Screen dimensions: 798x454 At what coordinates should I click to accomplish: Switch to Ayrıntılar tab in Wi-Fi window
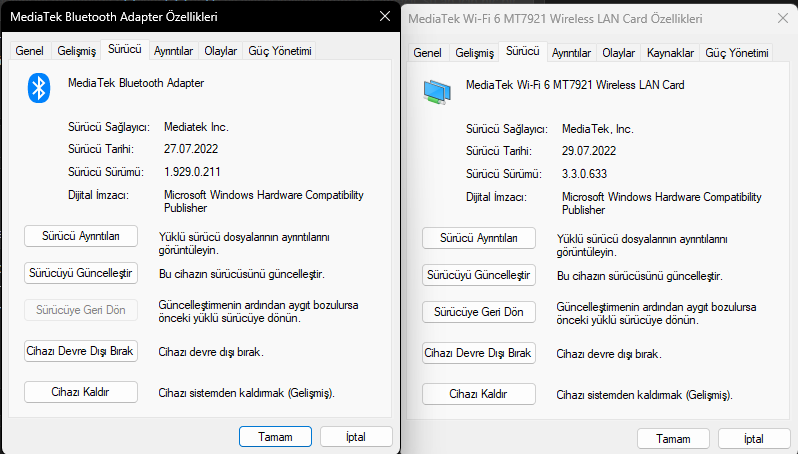pyautogui.click(x=572, y=53)
